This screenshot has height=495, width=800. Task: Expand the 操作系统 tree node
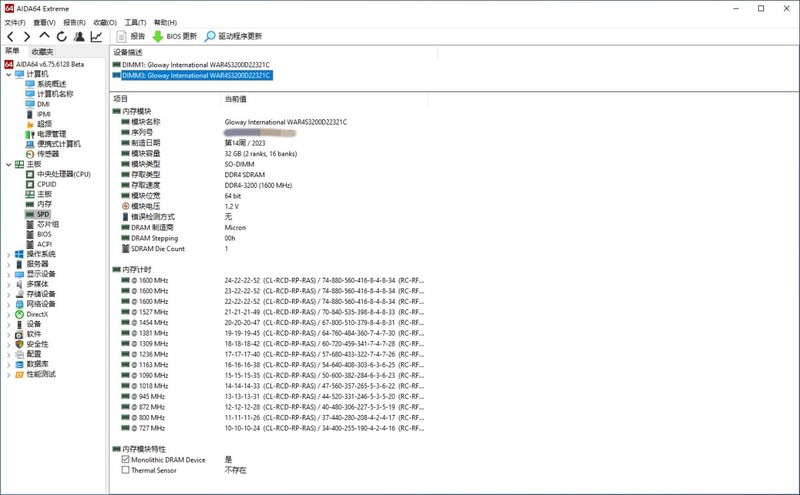(8, 254)
